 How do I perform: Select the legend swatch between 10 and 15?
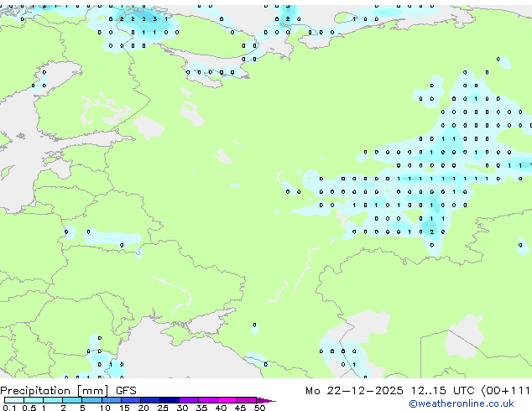click(x=112, y=400)
